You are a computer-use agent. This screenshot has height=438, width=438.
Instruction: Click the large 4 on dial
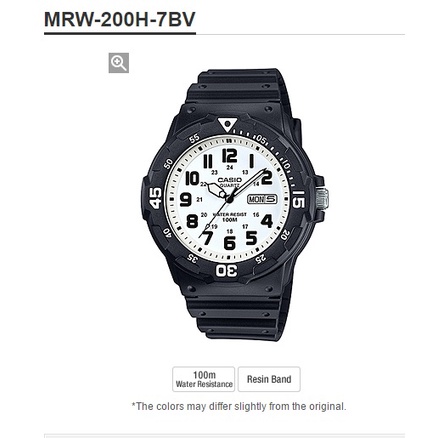(x=267, y=221)
